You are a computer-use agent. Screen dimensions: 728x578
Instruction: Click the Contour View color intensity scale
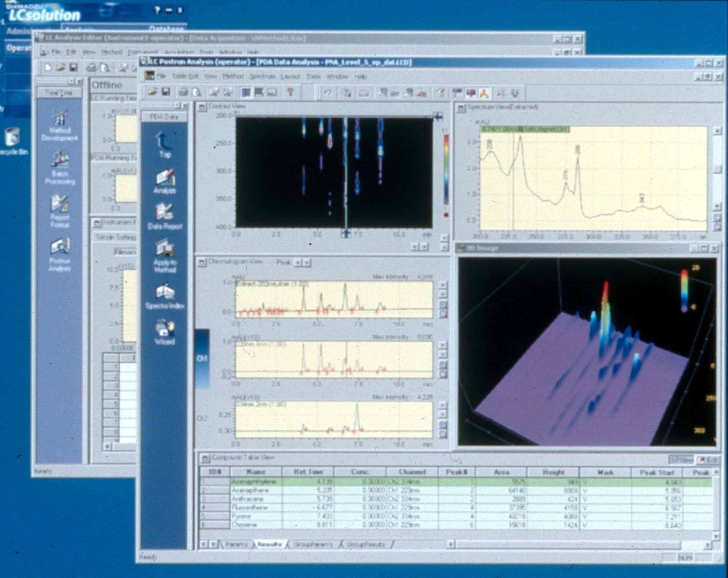point(446,169)
